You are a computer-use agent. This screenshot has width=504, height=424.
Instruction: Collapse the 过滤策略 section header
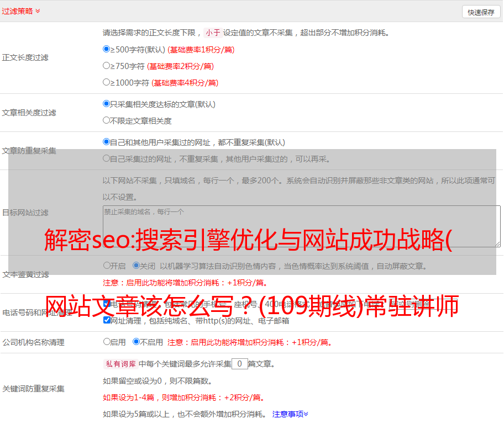[21, 11]
